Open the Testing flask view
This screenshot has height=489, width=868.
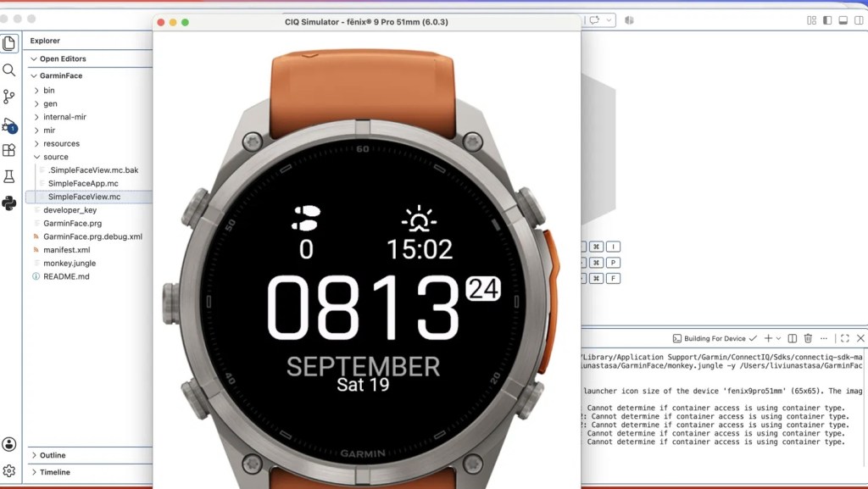(x=8, y=176)
